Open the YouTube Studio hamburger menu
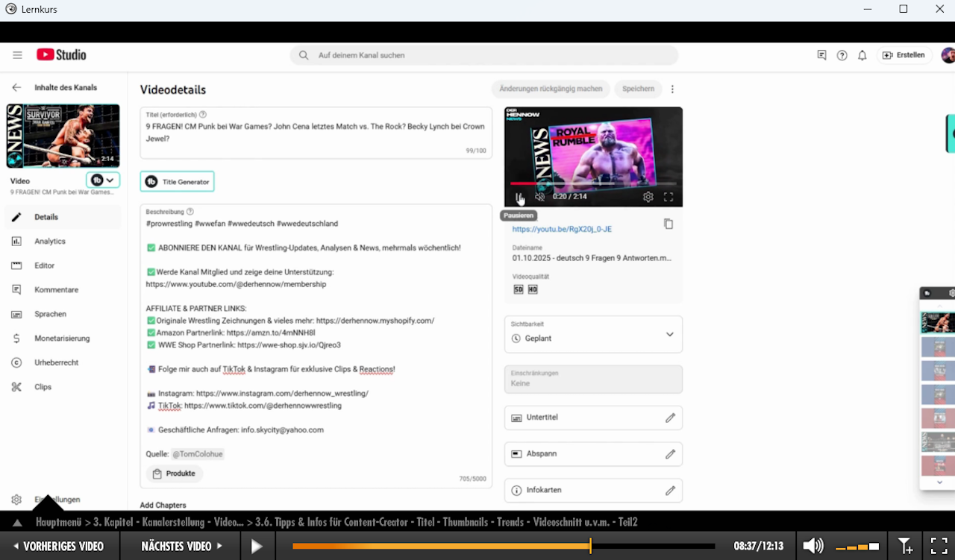 click(x=17, y=55)
